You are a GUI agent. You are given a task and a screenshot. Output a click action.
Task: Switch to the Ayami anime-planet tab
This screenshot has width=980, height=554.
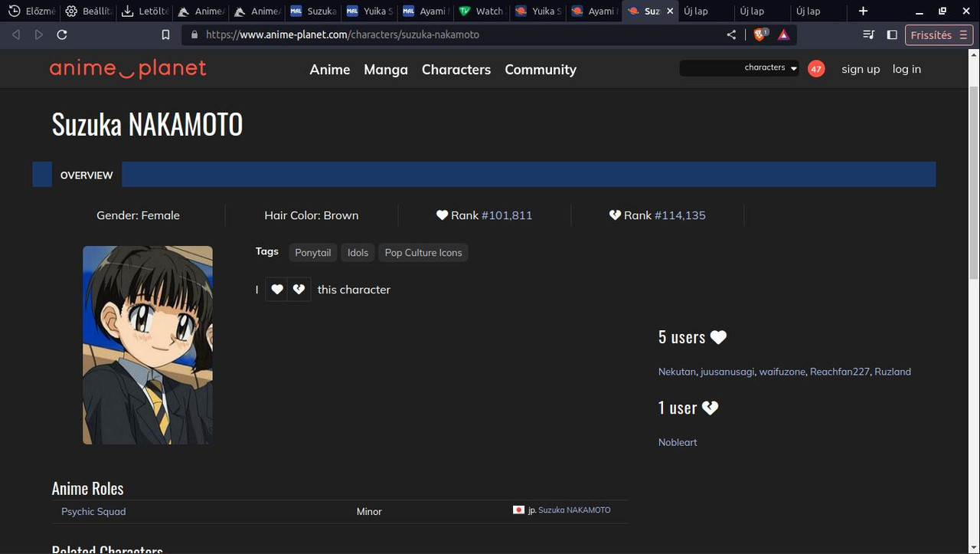click(594, 11)
